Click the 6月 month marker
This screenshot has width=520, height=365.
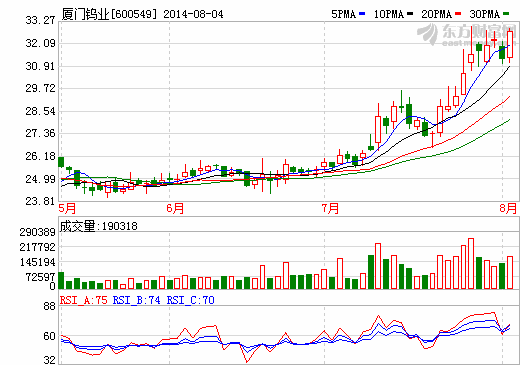pos(175,208)
